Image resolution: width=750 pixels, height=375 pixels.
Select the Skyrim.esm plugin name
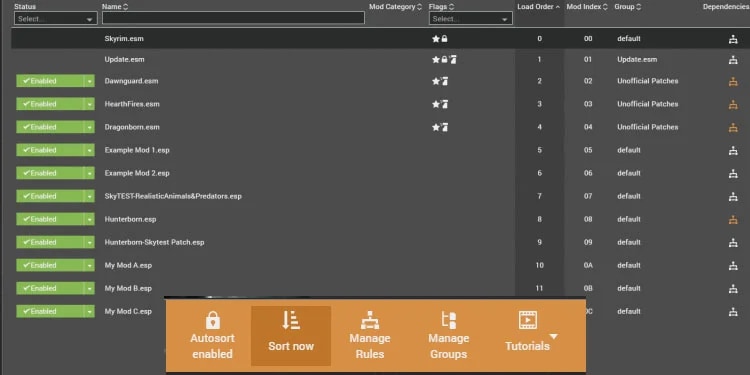point(124,39)
